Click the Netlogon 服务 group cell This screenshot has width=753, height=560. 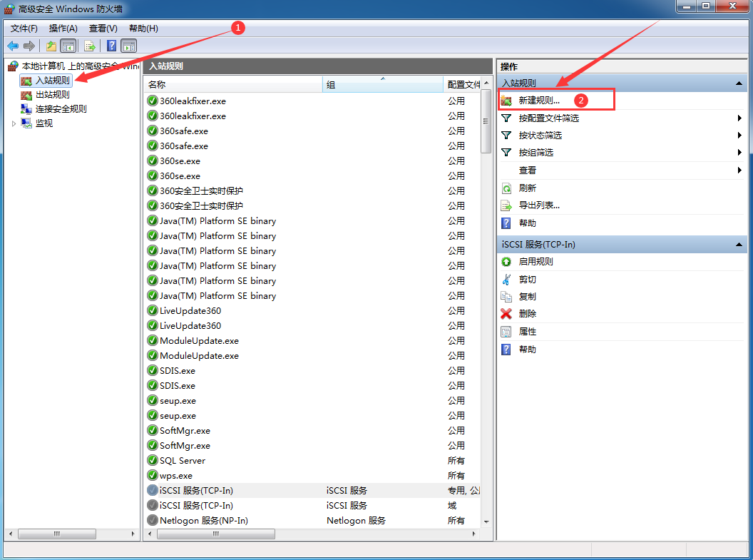point(356,521)
